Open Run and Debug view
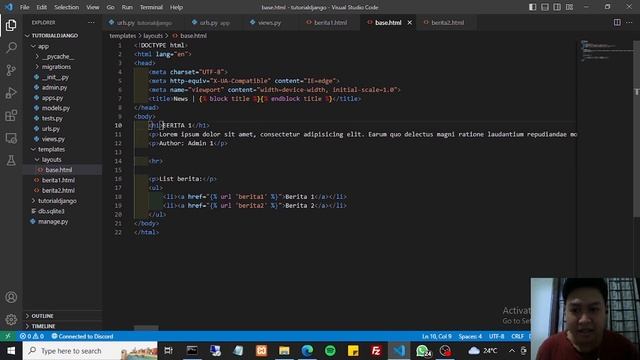The width and height of the screenshot is (640, 360). point(11,93)
